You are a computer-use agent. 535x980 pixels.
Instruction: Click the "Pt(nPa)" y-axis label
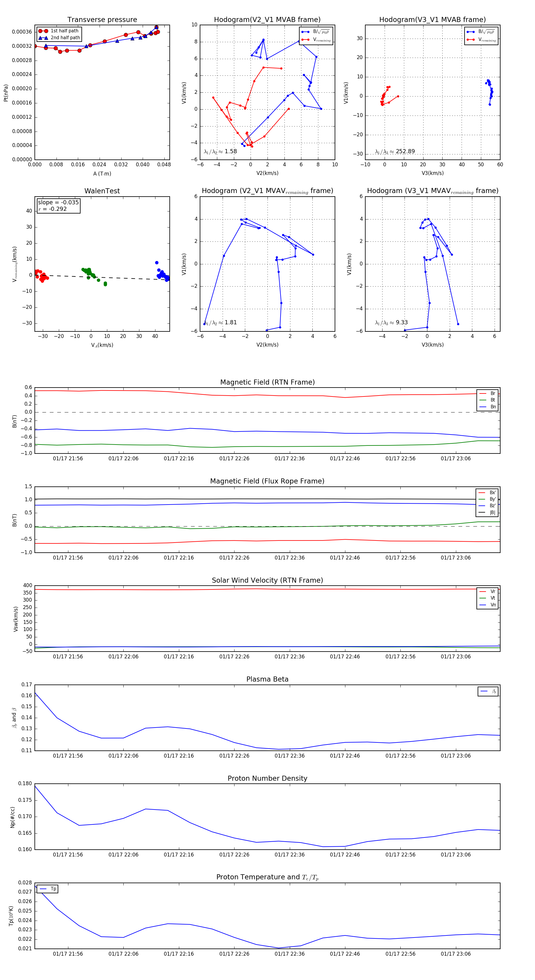pos(6,93)
